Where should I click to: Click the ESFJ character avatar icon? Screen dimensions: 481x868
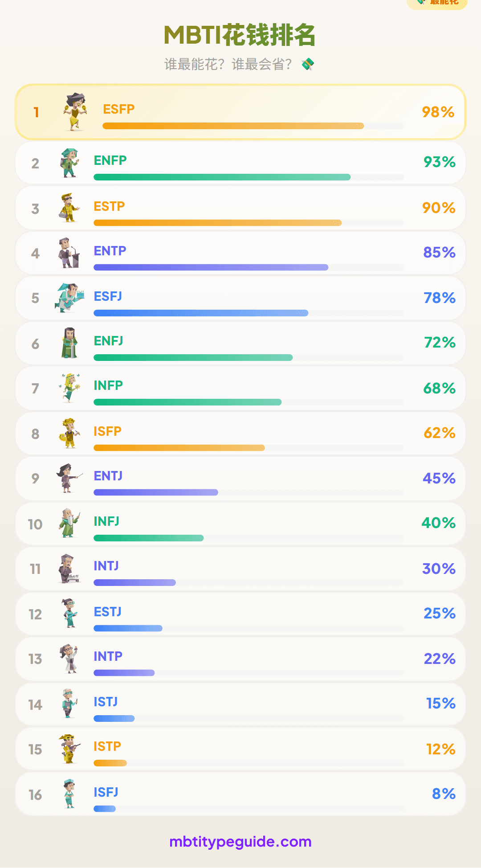click(x=69, y=298)
